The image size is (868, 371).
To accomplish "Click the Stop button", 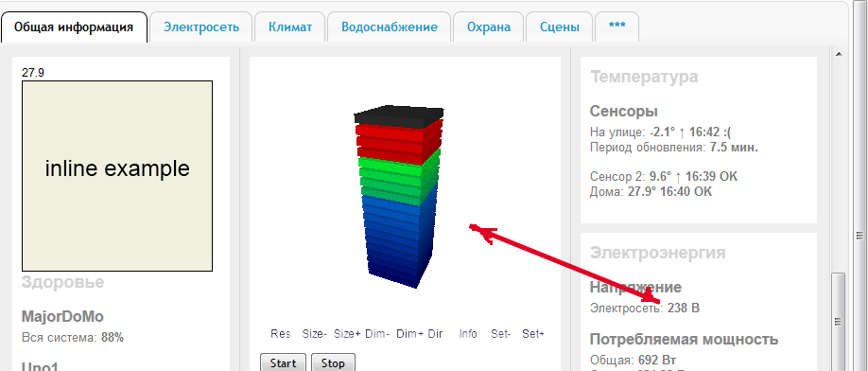I will tap(333, 362).
